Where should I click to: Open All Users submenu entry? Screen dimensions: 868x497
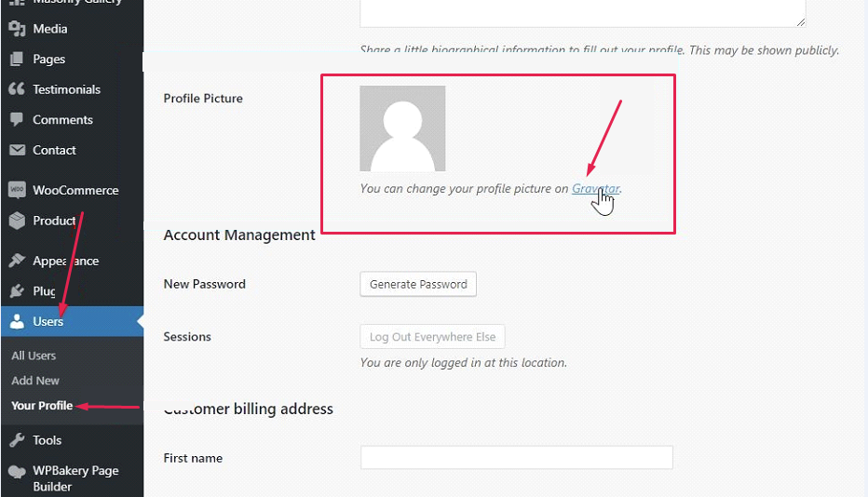tap(34, 356)
